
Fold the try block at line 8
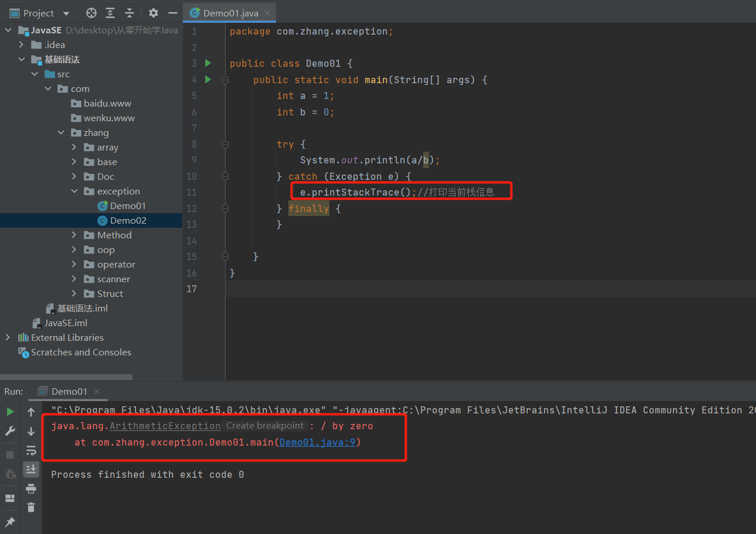[225, 144]
